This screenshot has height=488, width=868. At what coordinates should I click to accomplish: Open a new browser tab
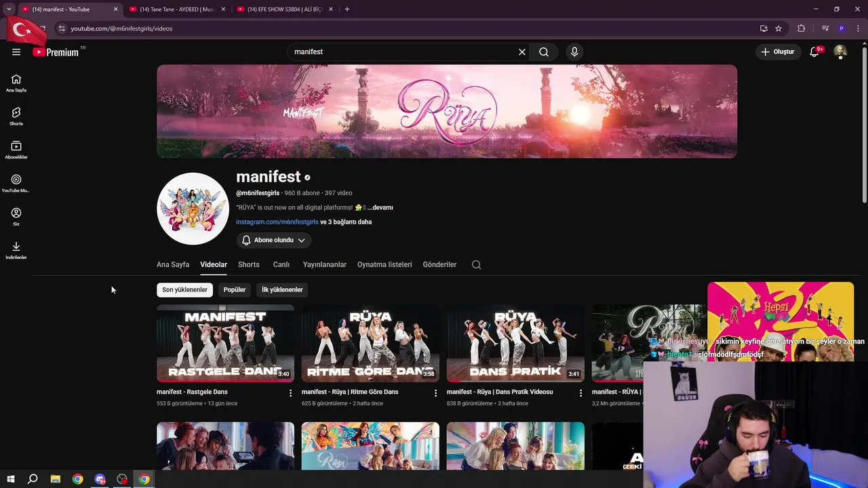point(347,9)
